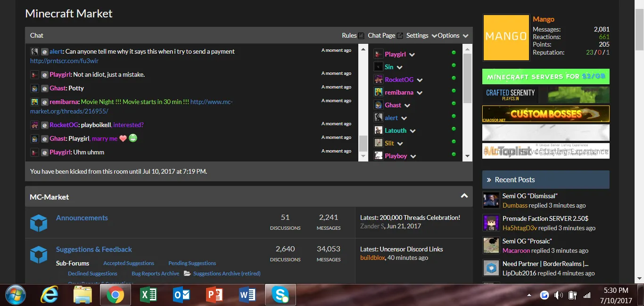Show hidden system tray icons
644x306 pixels.
click(529, 295)
